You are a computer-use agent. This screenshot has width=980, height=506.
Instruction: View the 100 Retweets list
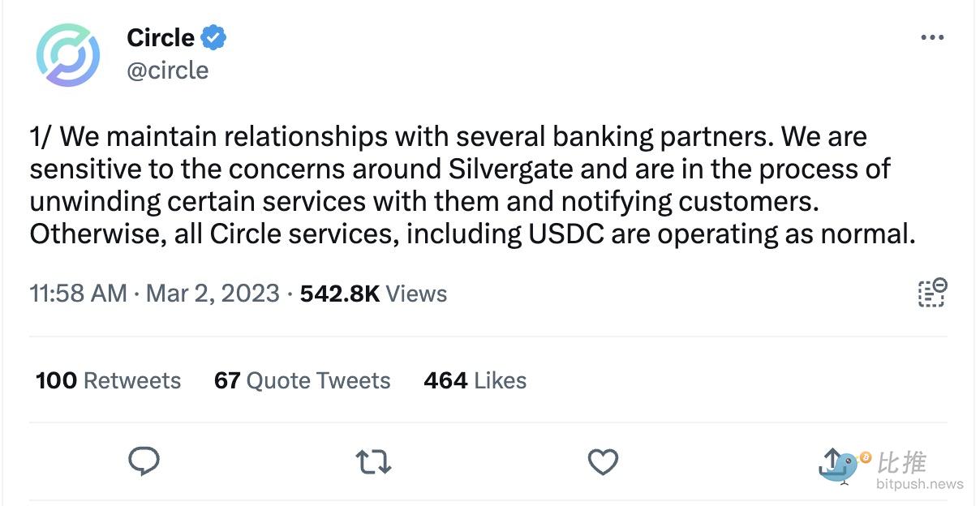click(x=108, y=380)
